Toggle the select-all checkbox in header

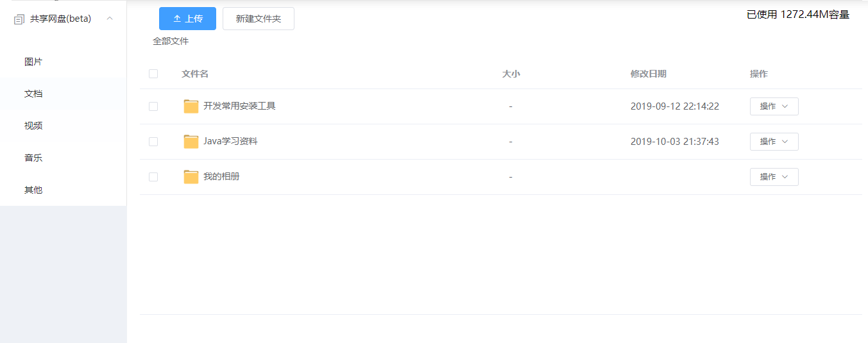153,74
